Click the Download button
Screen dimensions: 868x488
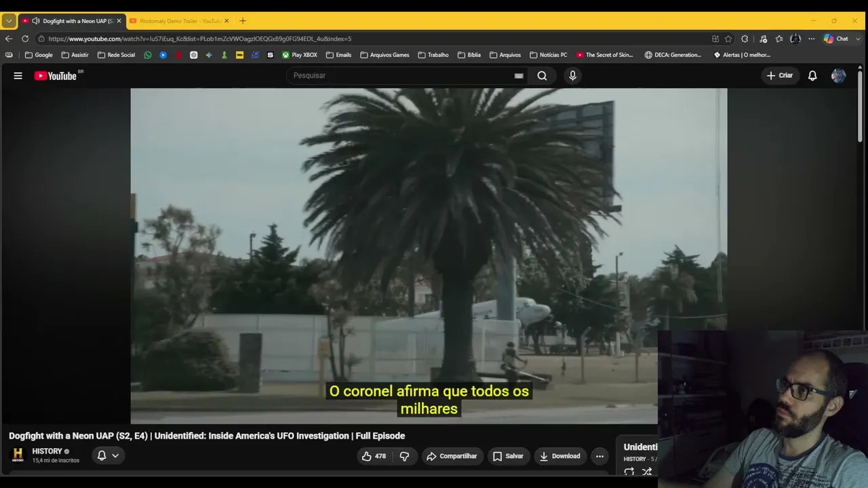point(559,456)
